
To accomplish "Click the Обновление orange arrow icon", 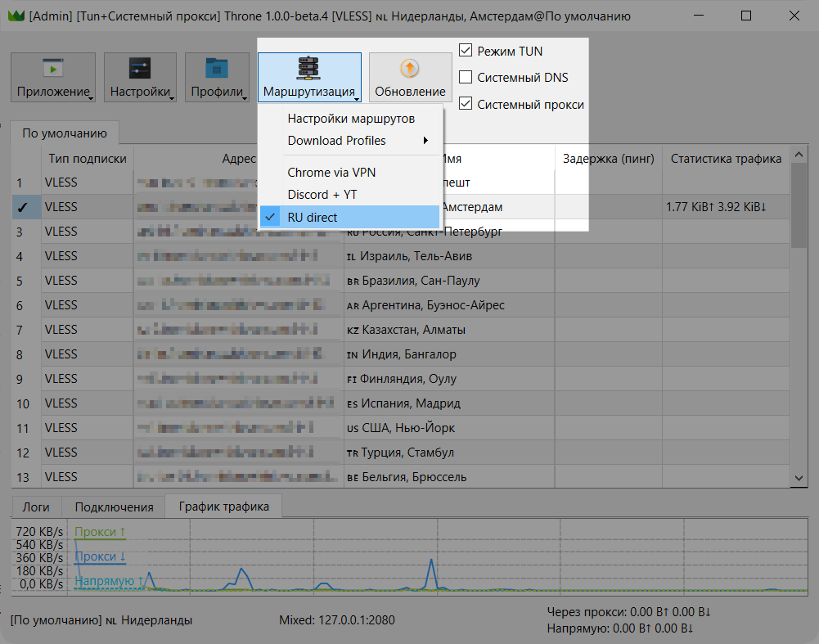I will 410,69.
